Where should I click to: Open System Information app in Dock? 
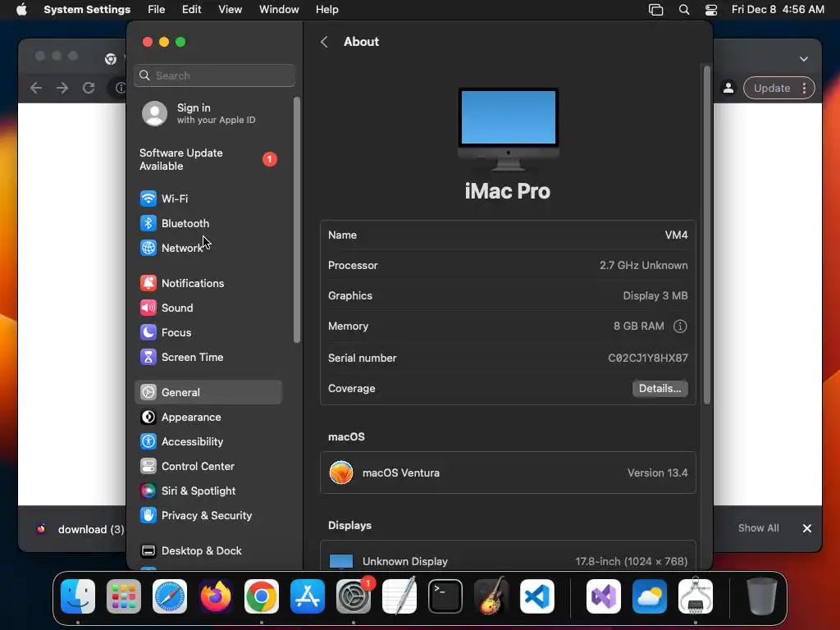pyautogui.click(x=696, y=597)
